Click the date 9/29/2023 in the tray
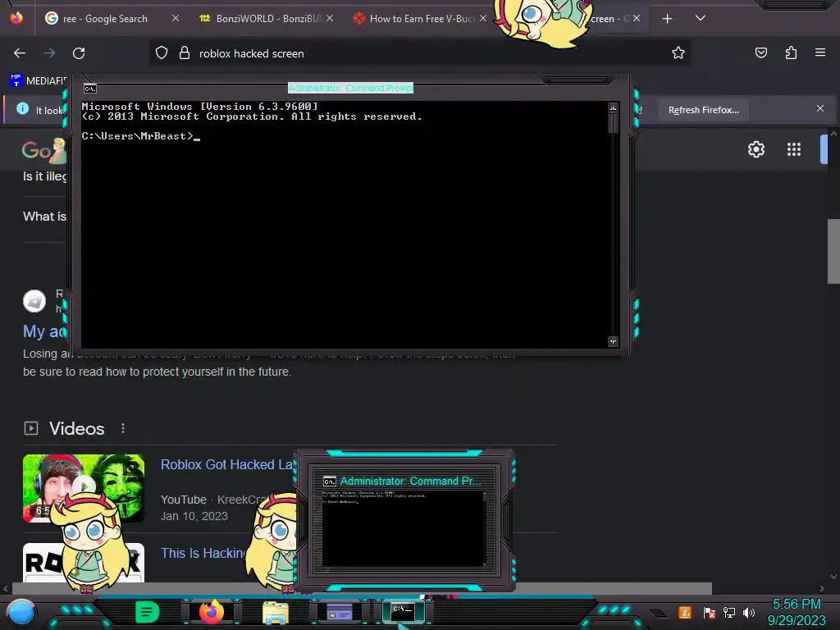 797,620
